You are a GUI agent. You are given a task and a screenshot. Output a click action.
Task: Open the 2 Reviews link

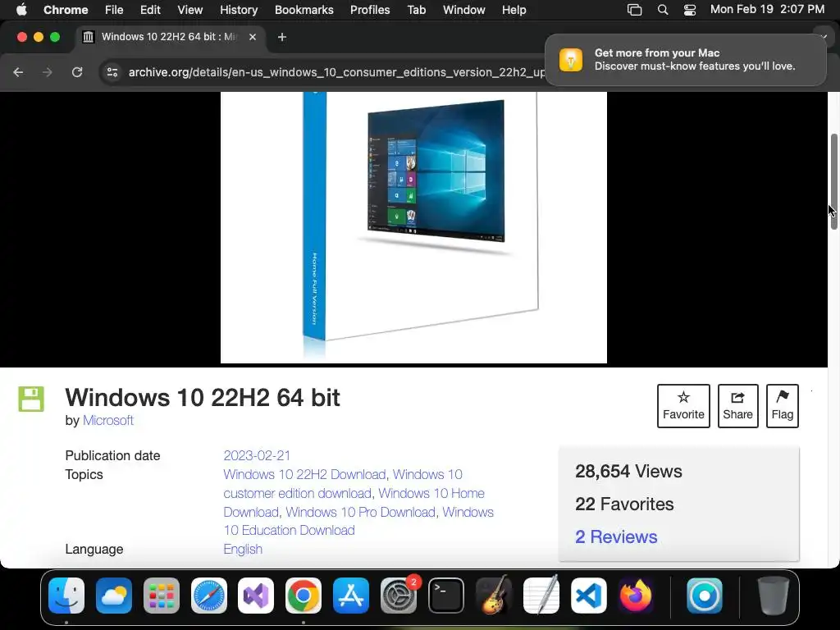(616, 536)
